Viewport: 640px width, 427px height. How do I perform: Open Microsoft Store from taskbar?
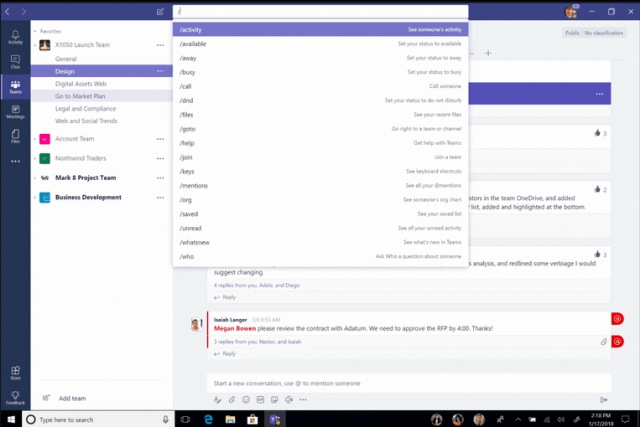(x=252, y=419)
